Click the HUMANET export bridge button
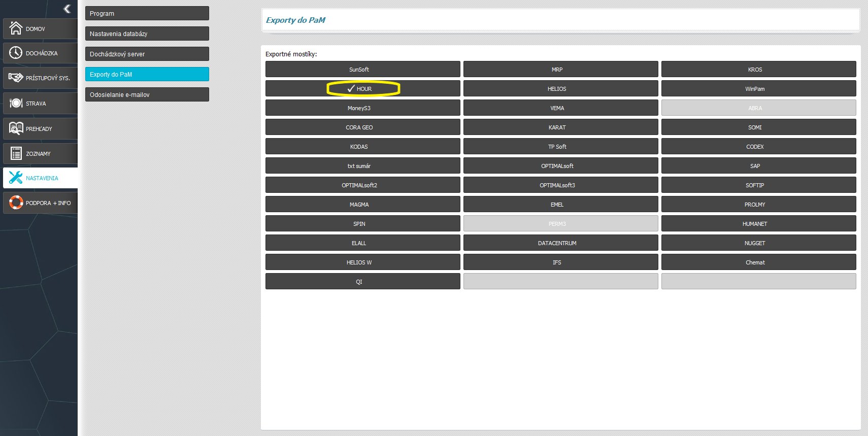Screen dimensions: 868x436 [x=759, y=223]
